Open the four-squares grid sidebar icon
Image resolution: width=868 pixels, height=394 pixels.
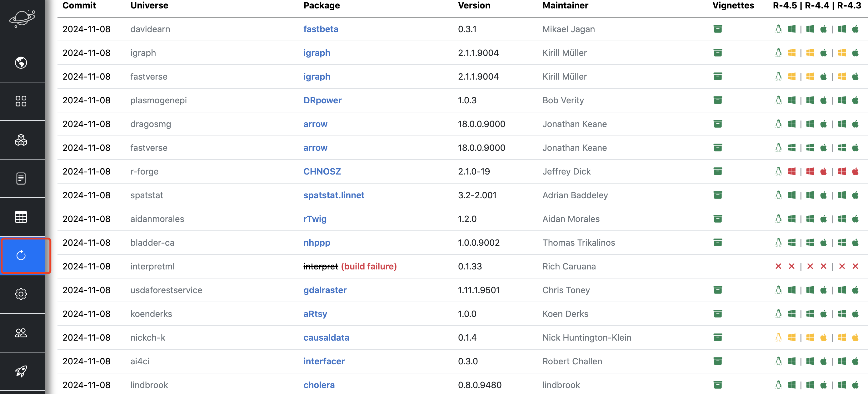click(x=21, y=101)
